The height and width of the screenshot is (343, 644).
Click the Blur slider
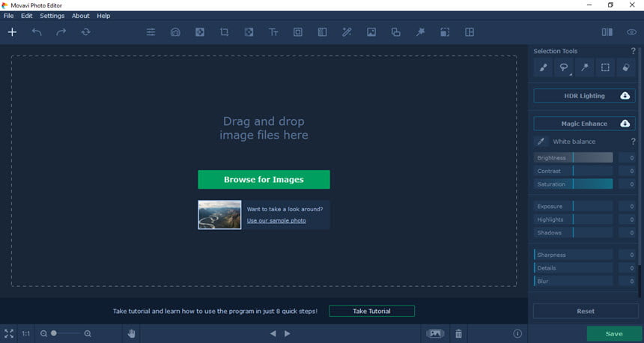[x=574, y=281]
